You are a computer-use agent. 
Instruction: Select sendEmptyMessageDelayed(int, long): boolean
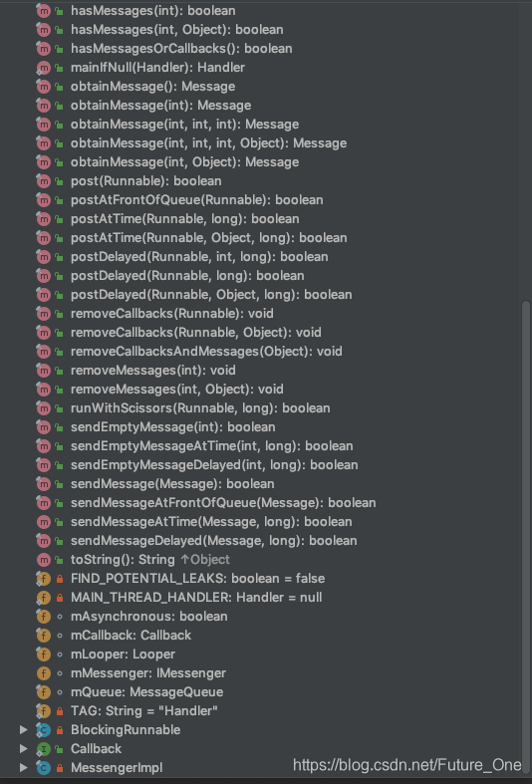214,464
